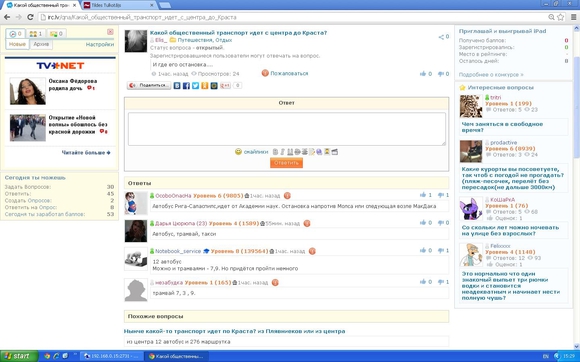Open user tritri profile
Viewport: 580px width, 362px height.
click(x=495, y=97)
